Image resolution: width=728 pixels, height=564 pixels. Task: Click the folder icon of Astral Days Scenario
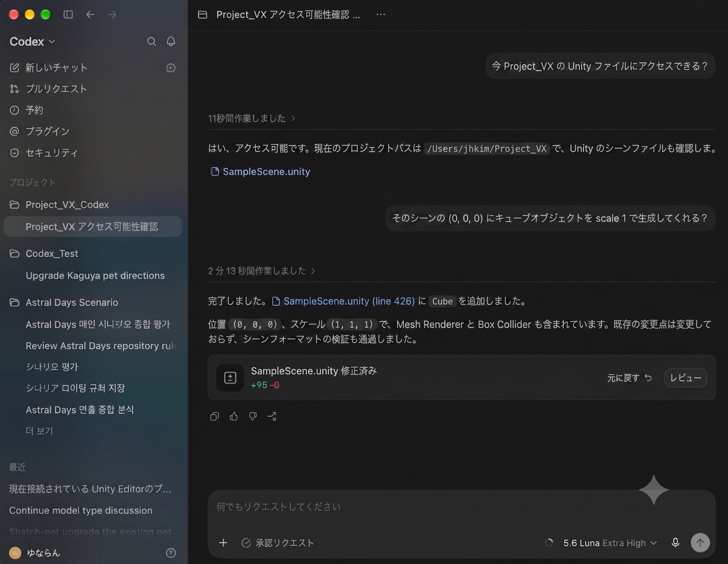14,302
